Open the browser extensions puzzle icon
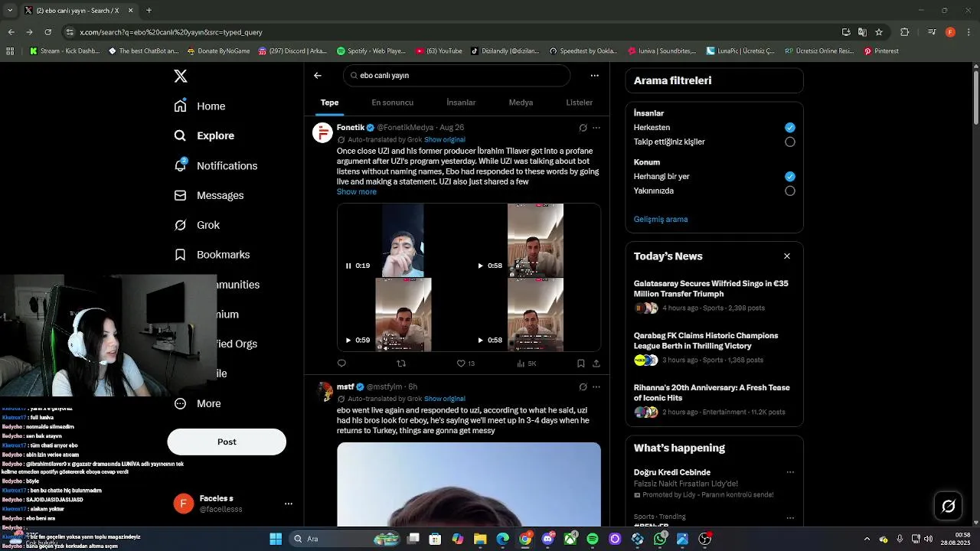980x551 pixels. tap(904, 32)
